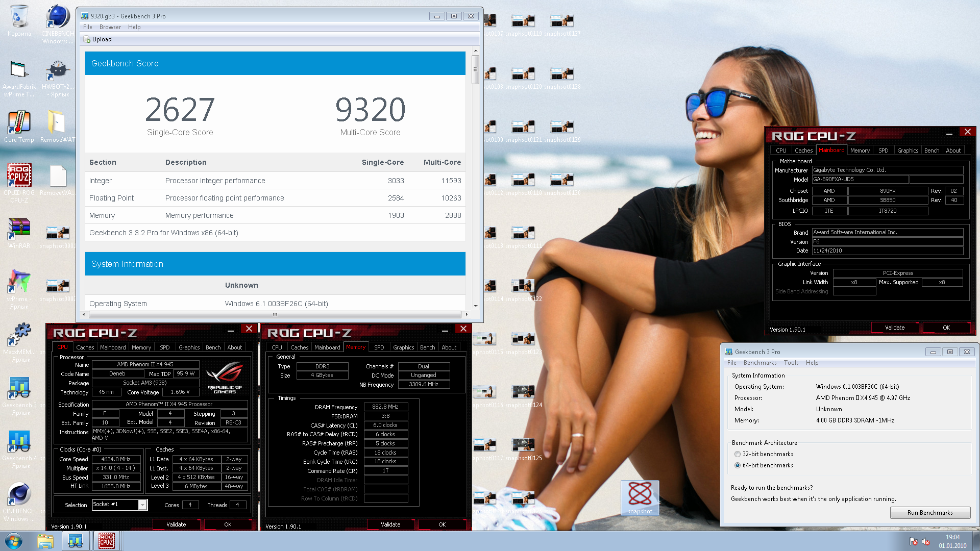Switch to Graphics tab in Mainboard CPU-Z window
The image size is (980, 551).
(908, 151)
